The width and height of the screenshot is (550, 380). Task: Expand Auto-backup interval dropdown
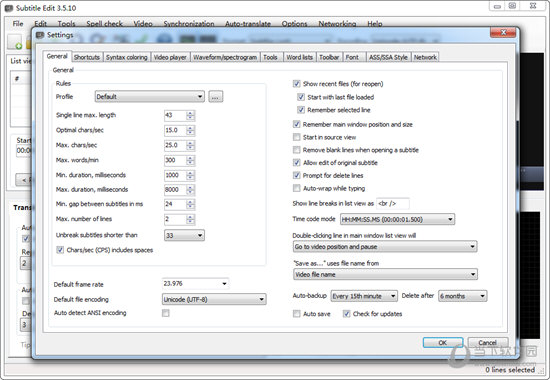tap(364, 296)
